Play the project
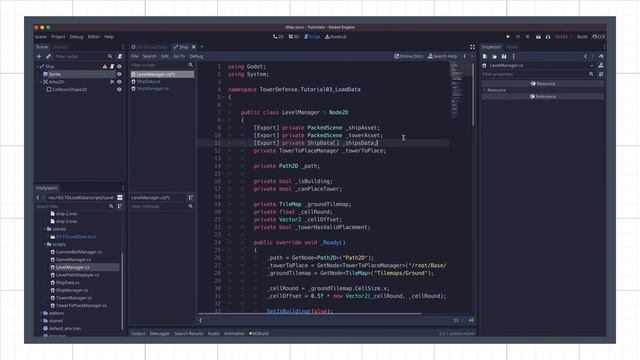 pos(508,37)
